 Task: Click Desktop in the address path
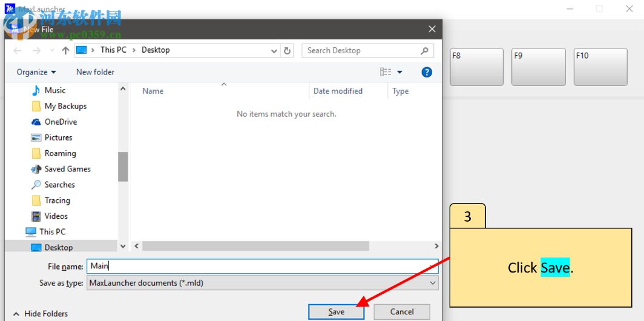[x=156, y=50]
